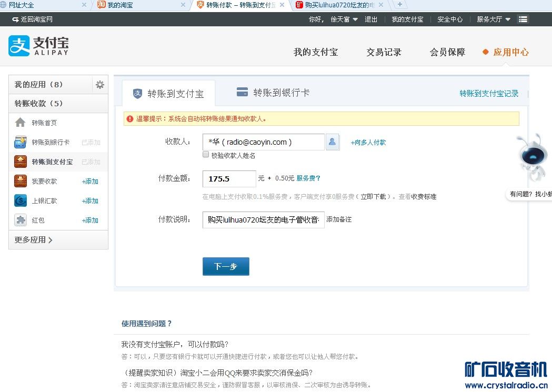Click the contact picker icon beside payee field

pyautogui.click(x=333, y=142)
